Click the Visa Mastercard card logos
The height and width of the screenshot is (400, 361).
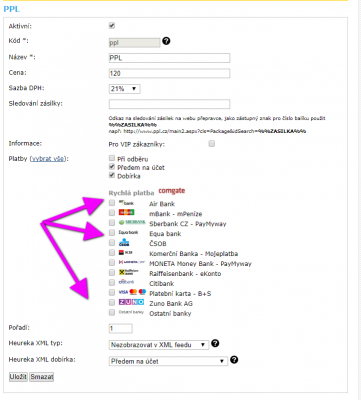point(132,292)
